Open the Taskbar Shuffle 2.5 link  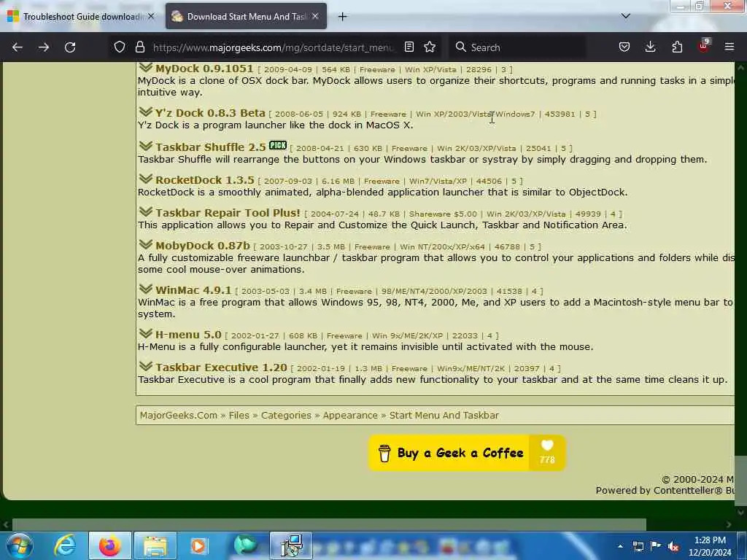click(211, 147)
